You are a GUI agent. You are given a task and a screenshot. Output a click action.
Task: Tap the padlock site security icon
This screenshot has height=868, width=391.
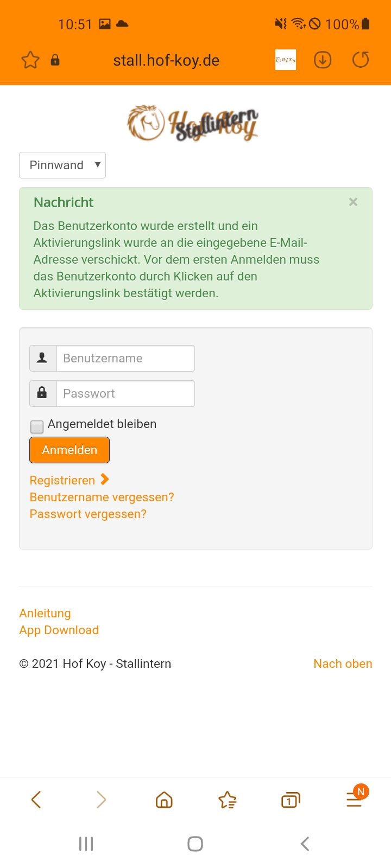point(55,60)
